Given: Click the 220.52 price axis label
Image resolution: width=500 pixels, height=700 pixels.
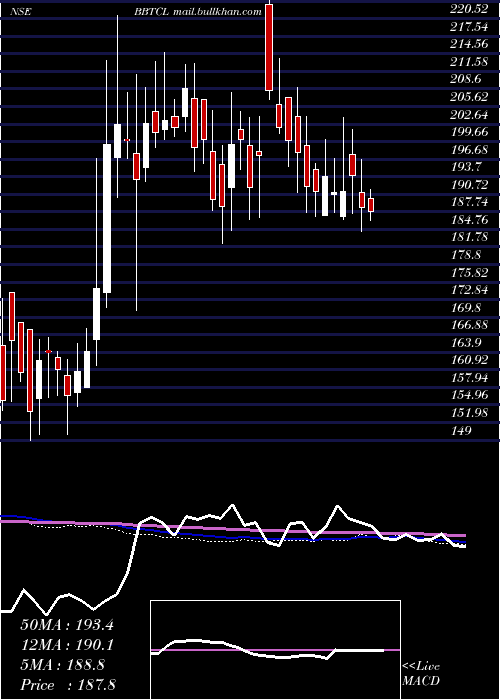Looking at the screenshot, I should tap(468, 9).
